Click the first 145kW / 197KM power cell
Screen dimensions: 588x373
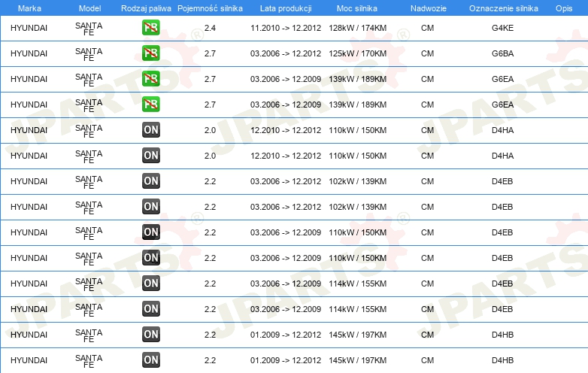point(357,335)
